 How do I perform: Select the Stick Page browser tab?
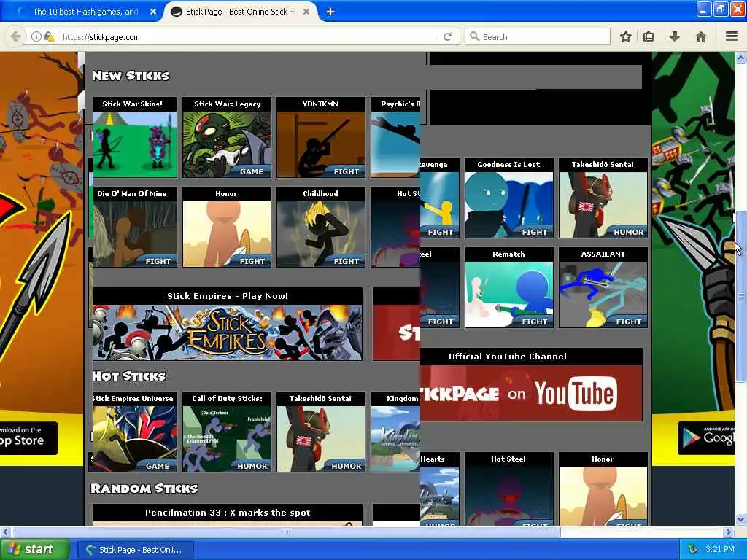241,12
